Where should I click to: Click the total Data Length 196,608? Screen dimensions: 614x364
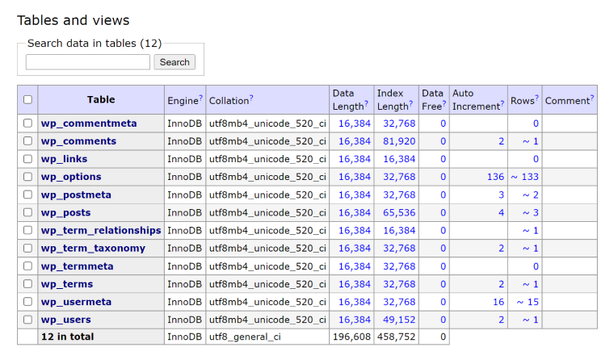(x=351, y=337)
